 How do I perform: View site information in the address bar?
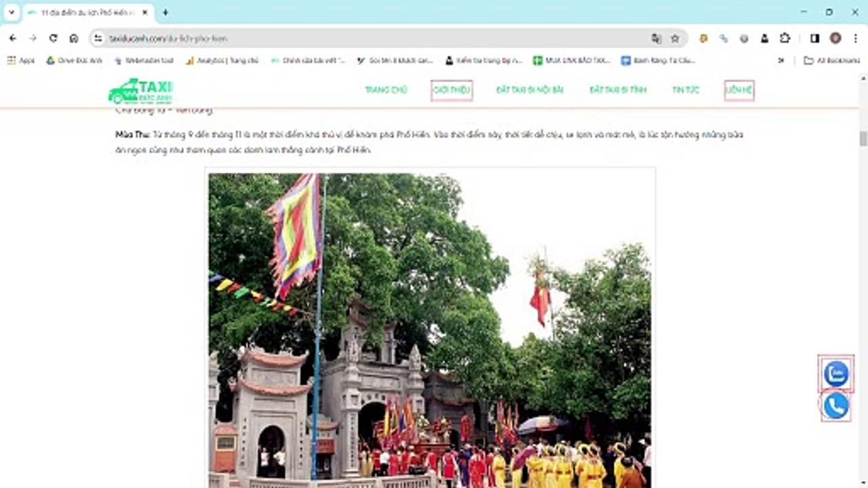point(99,39)
